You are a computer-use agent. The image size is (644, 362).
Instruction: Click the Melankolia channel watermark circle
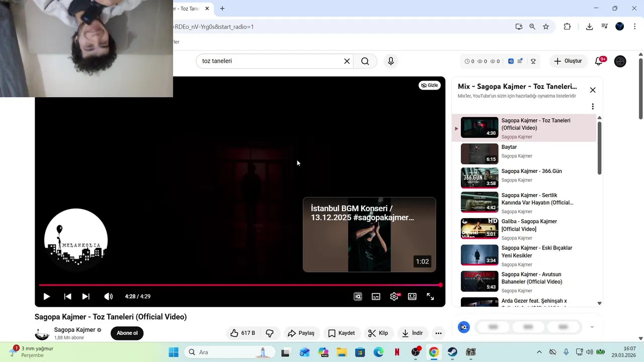tap(76, 240)
